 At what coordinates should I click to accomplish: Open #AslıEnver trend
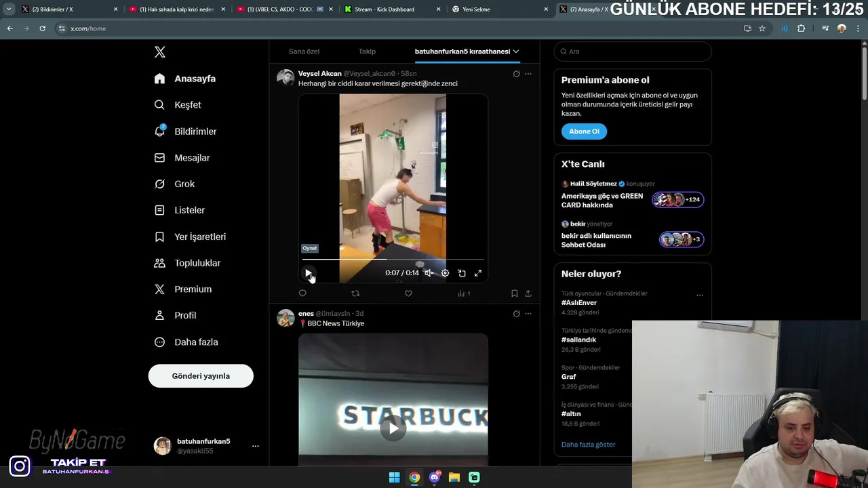tap(579, 303)
